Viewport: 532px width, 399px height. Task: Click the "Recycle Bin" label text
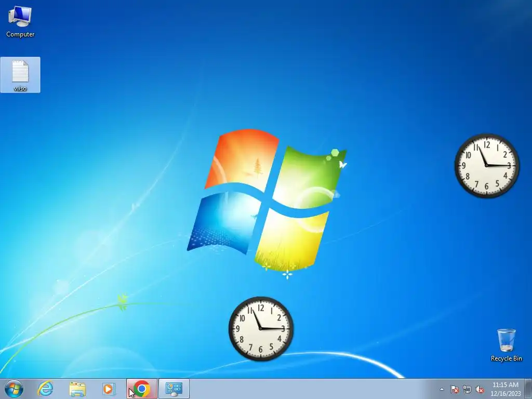pyautogui.click(x=506, y=358)
